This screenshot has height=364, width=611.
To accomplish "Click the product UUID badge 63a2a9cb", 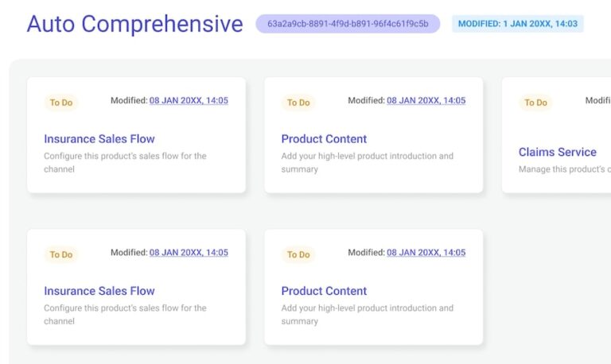I will [348, 24].
